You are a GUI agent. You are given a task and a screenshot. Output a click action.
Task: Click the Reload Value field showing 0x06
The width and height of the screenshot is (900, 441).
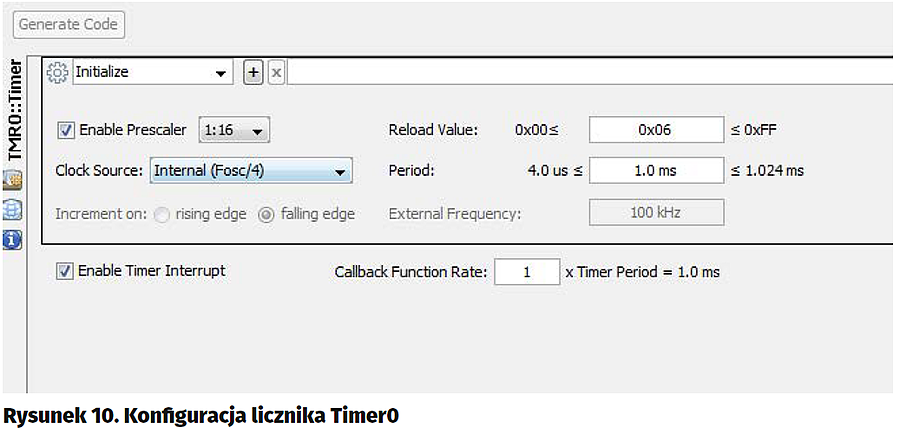(x=656, y=130)
